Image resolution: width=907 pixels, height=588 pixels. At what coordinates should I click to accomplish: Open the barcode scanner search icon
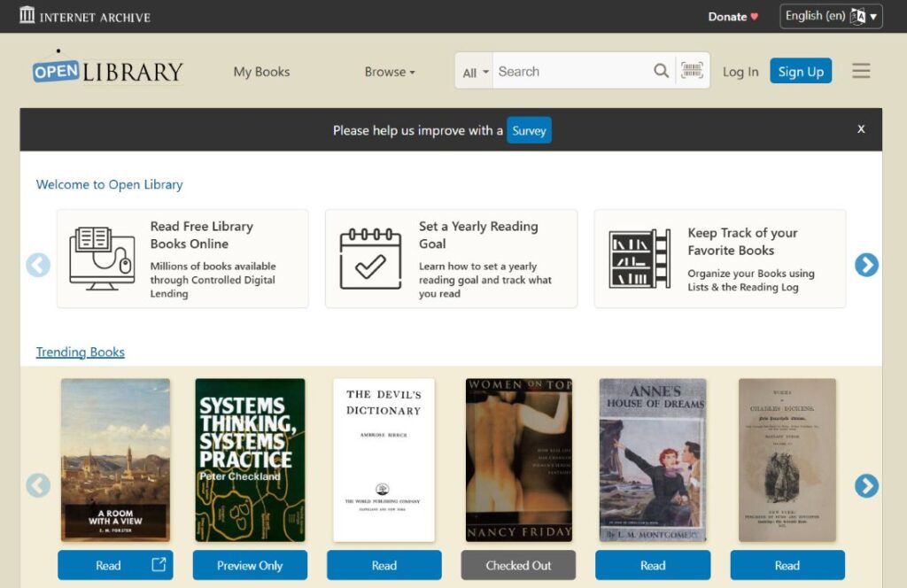click(692, 71)
